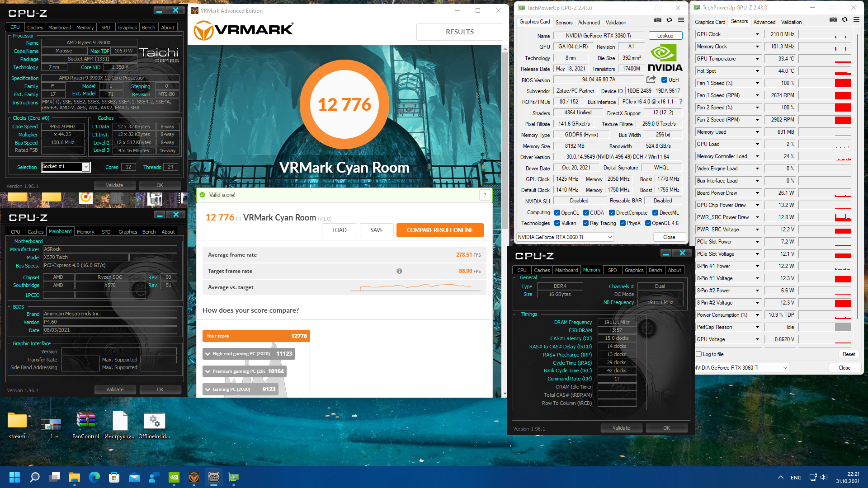868x488 pixels.
Task: Switch to VRMark taskbar icon
Action: pos(194,477)
